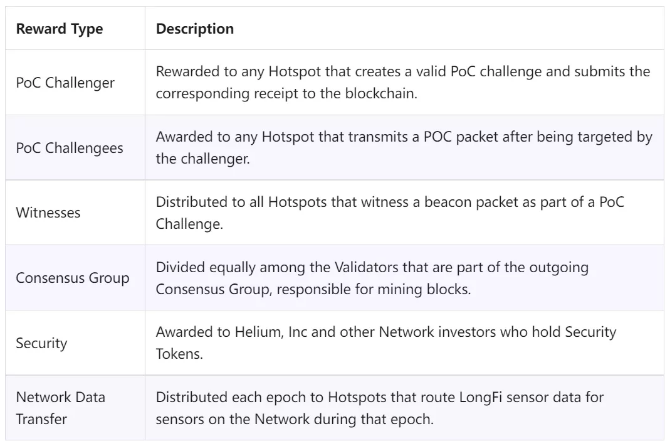Viewport: 668px width, 447px height.
Task: Select the Witnesses reward type cell
Action: 48,213
